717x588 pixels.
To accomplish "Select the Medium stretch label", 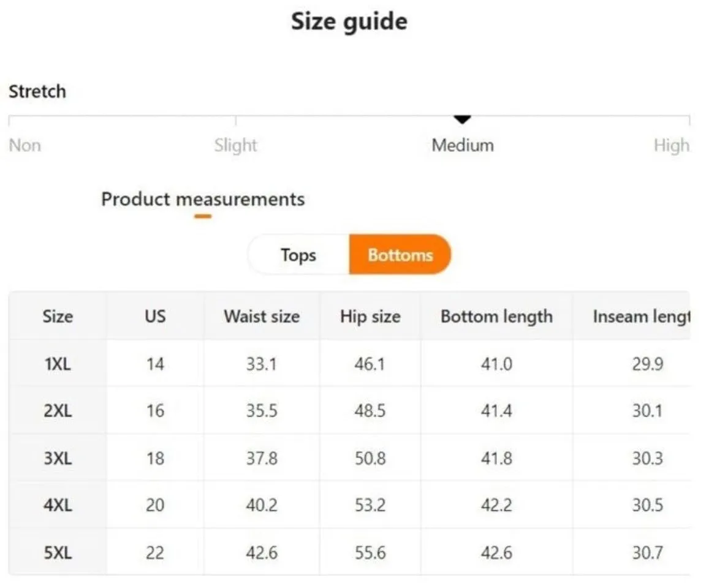I will (463, 145).
